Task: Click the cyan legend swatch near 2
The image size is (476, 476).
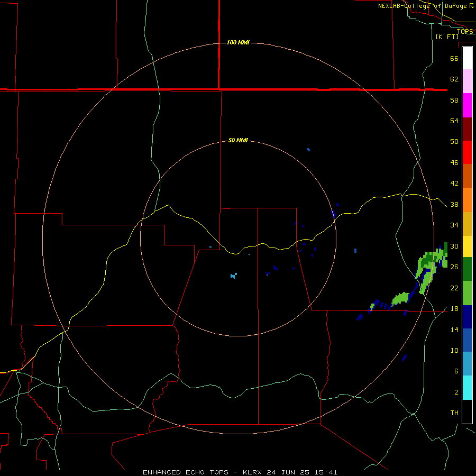Action: tap(467, 388)
